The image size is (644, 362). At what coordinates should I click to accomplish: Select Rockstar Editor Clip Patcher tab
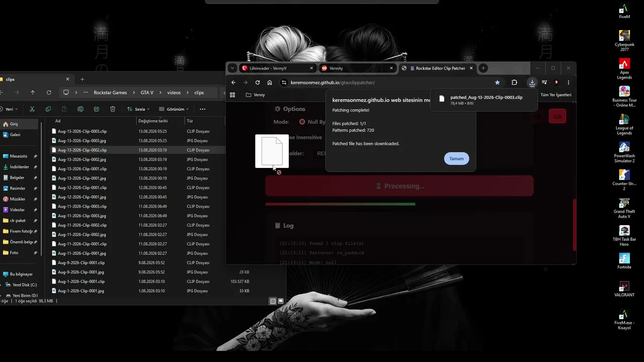pyautogui.click(x=437, y=68)
